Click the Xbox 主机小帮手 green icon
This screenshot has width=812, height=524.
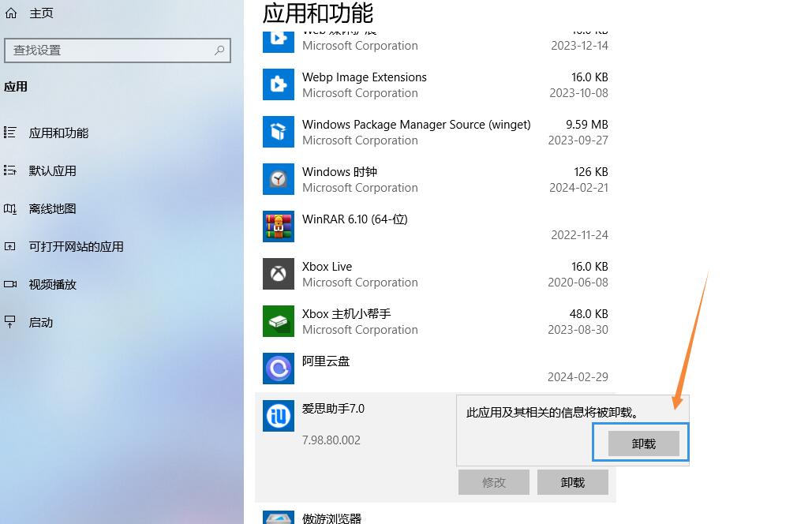[x=279, y=321]
